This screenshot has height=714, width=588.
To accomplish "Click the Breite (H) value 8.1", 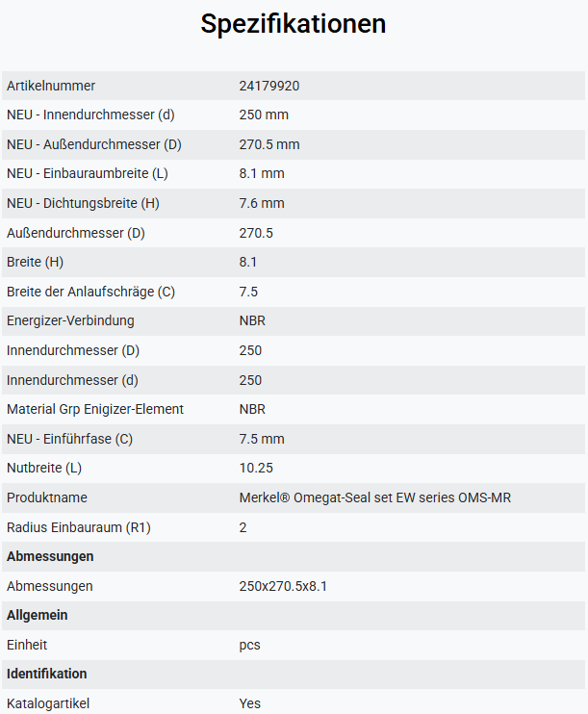I will pyautogui.click(x=247, y=263).
